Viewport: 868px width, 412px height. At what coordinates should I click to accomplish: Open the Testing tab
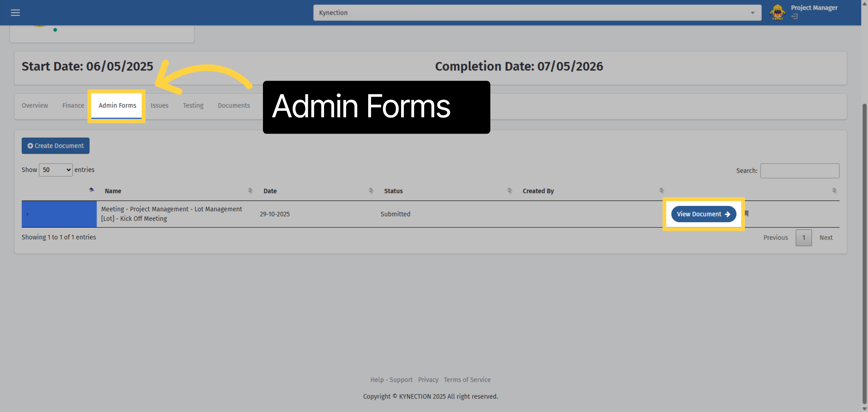[193, 105]
